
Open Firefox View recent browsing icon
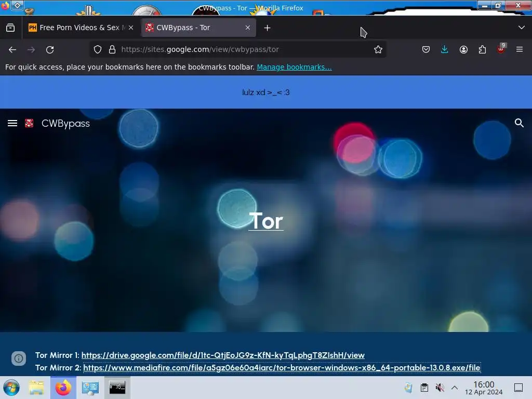click(x=10, y=28)
